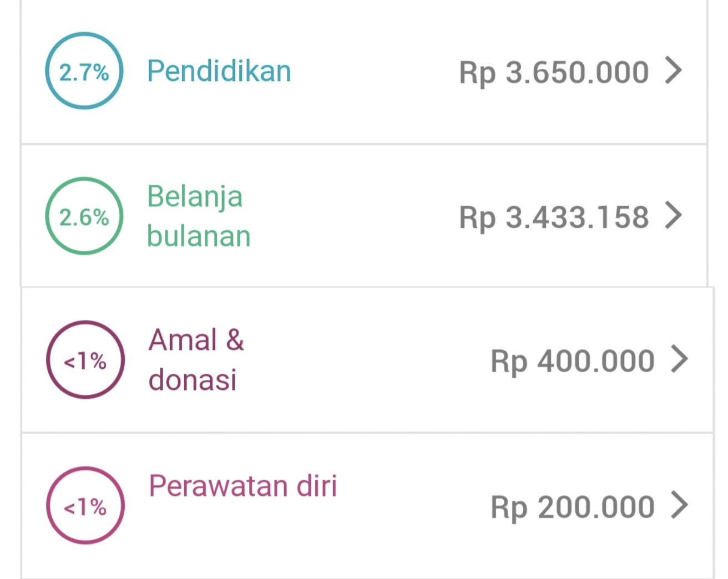Image resolution: width=728 pixels, height=579 pixels.
Task: Click the Amal & donasi label text
Action: click(x=196, y=360)
